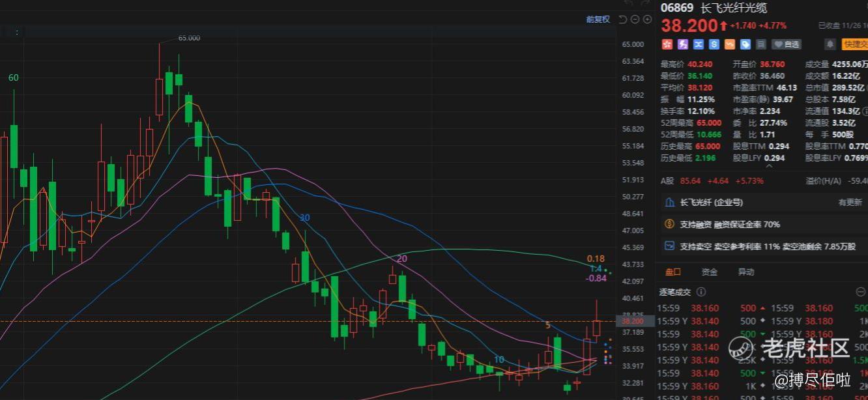
Task: Click the blue tag badge icon
Action: [745, 44]
